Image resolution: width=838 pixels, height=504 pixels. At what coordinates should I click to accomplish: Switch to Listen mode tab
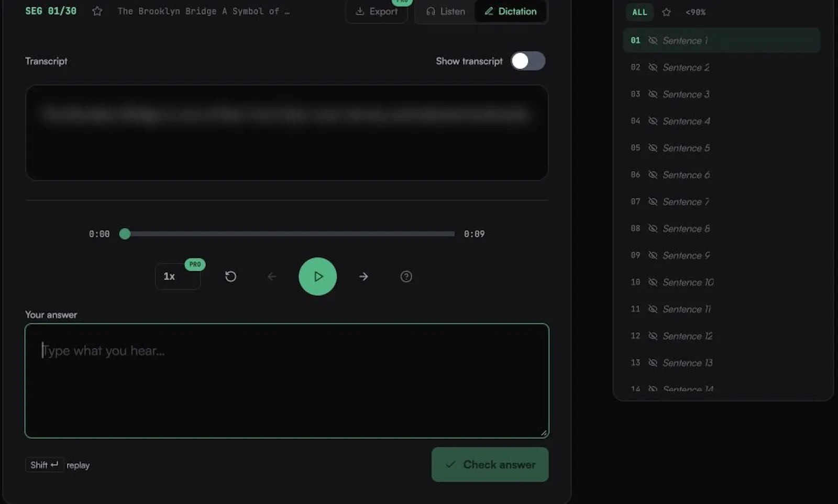[x=446, y=11]
